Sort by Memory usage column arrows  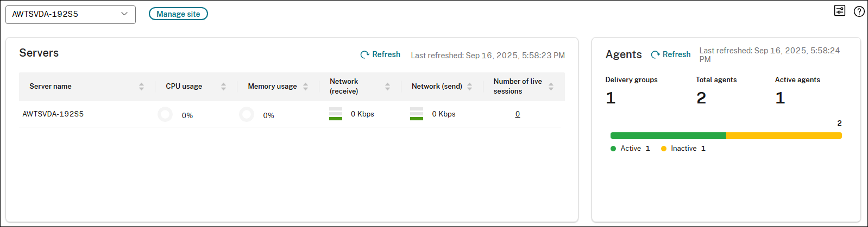[x=305, y=87]
